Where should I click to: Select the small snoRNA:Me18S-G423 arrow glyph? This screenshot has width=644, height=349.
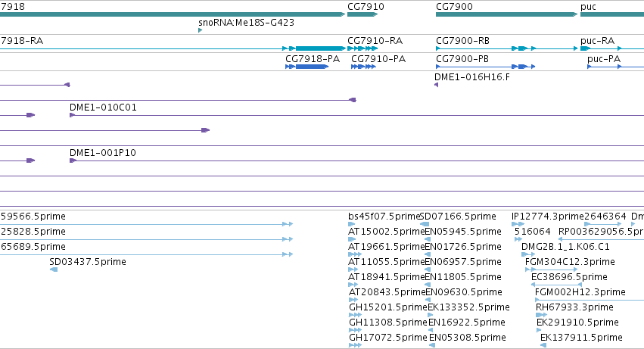200,30
